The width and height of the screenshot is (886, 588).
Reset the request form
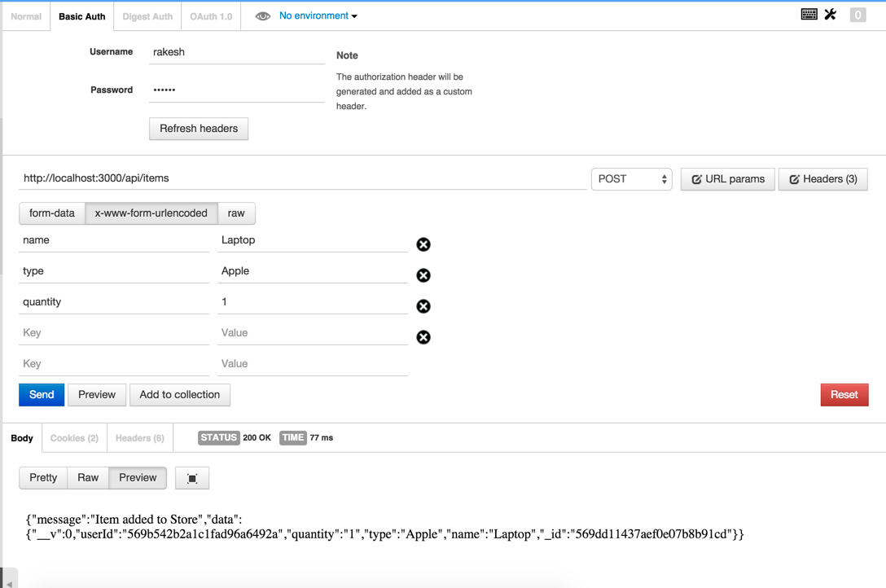(844, 395)
